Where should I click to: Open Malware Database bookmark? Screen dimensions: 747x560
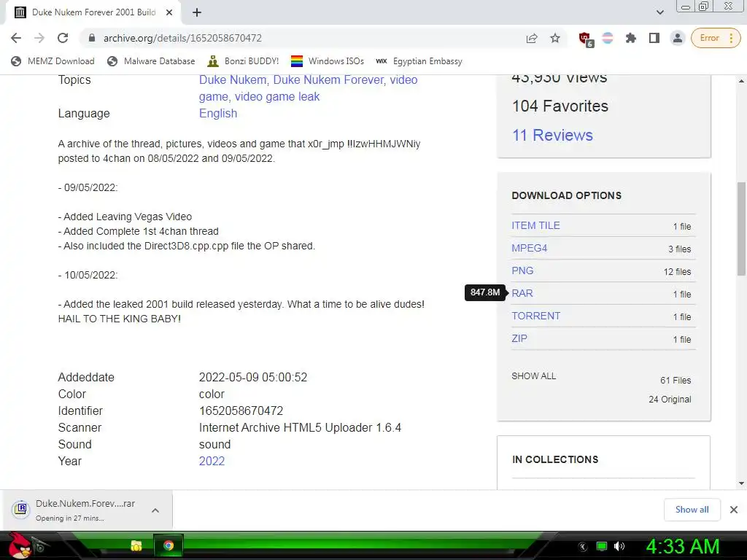pos(151,61)
